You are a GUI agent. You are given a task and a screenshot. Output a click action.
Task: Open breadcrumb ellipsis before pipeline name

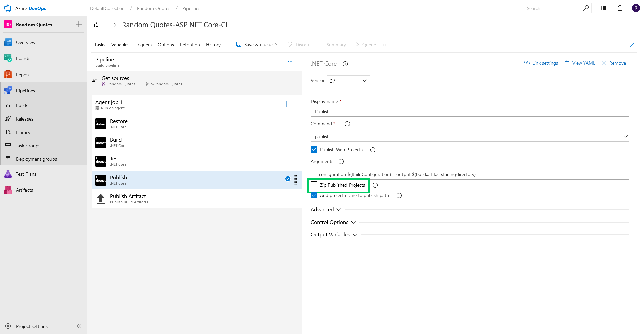click(x=107, y=25)
